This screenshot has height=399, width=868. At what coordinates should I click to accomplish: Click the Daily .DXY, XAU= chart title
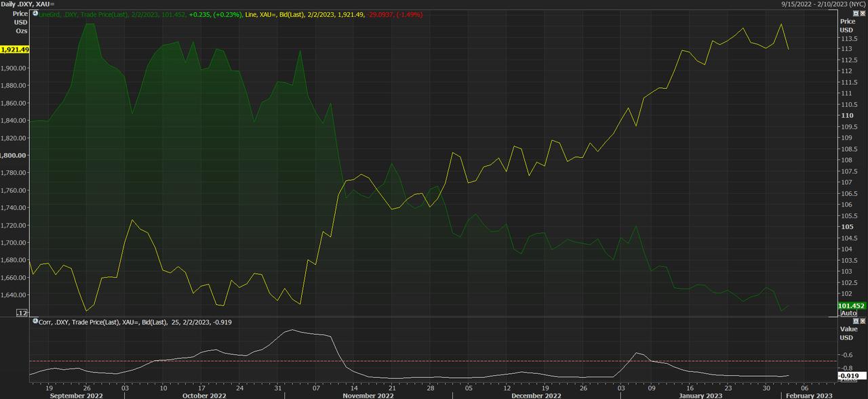28,4
